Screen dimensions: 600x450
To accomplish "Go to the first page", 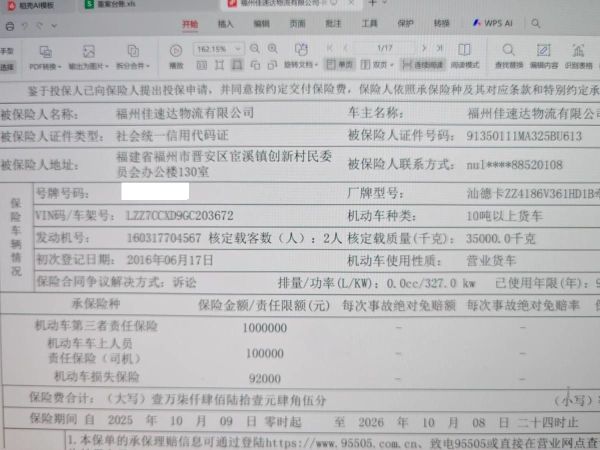I will [329, 48].
